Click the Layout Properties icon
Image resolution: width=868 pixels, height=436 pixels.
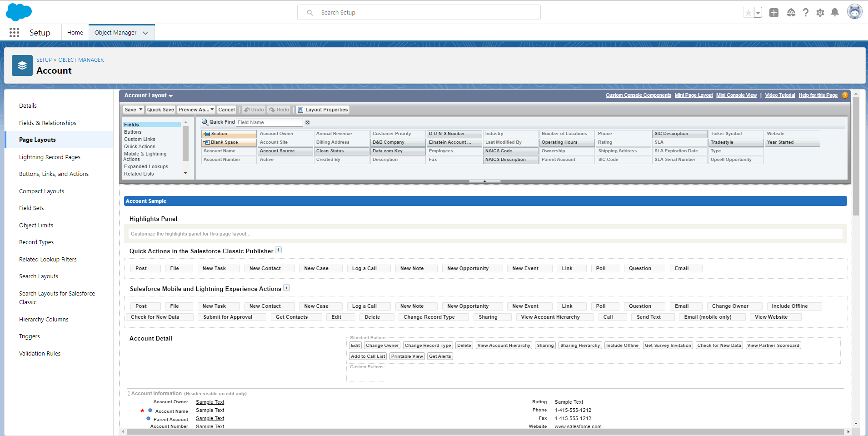point(300,110)
